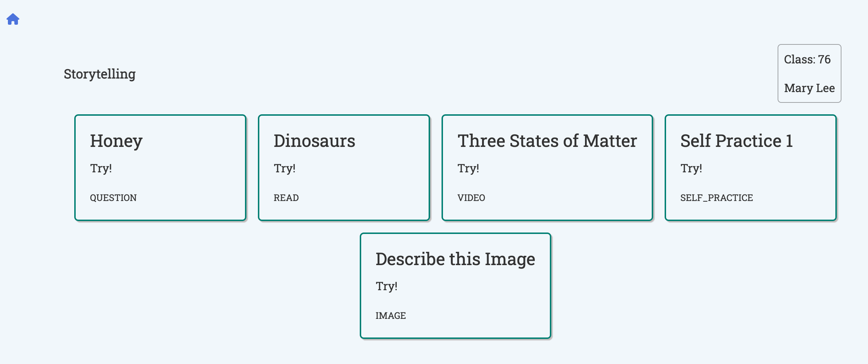Select the Describe this Image card title

coord(455,259)
